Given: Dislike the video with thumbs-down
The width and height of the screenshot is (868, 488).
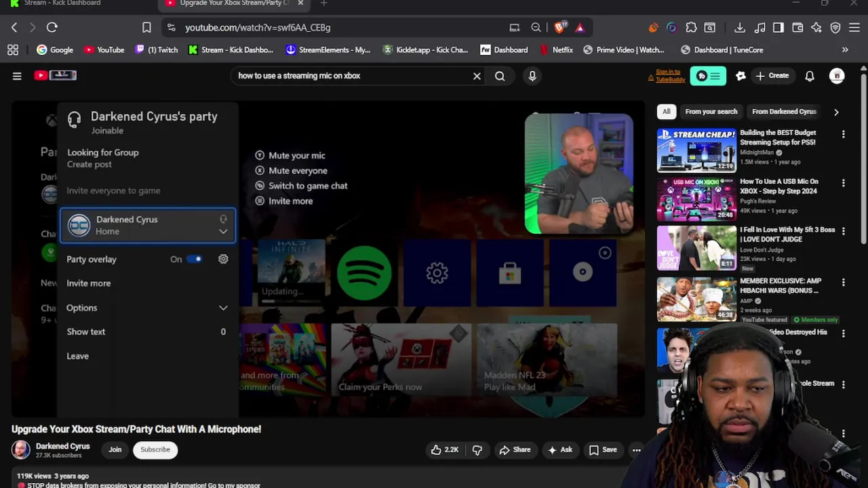Looking at the screenshot, I should tap(477, 450).
